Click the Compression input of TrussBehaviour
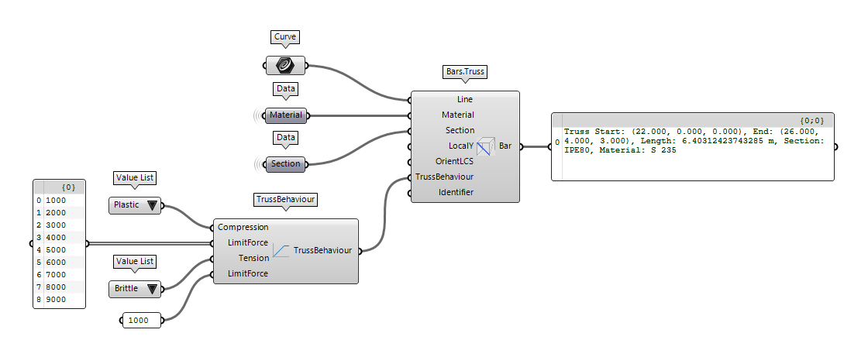Screen dimensions: 868x364 (243, 228)
